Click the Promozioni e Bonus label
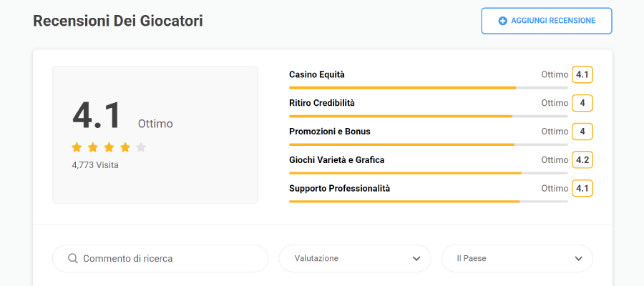 [x=330, y=132]
